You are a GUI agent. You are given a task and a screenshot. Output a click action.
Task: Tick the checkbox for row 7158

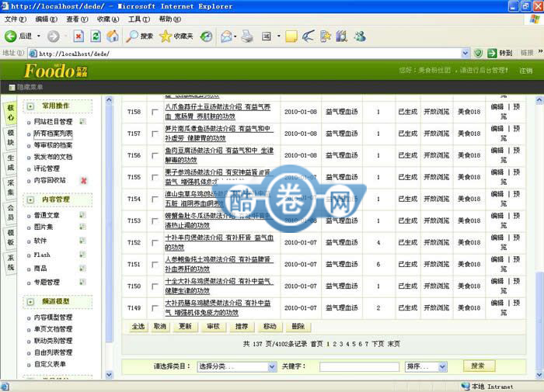[x=155, y=112]
